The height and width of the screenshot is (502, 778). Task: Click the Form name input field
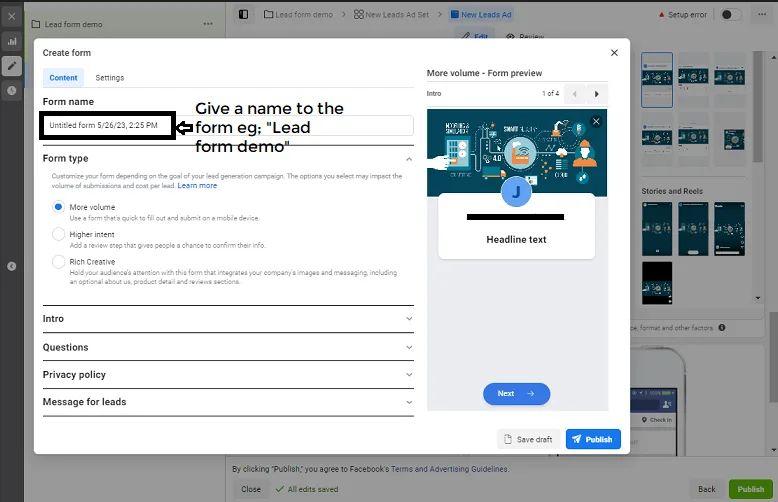[x=228, y=126]
